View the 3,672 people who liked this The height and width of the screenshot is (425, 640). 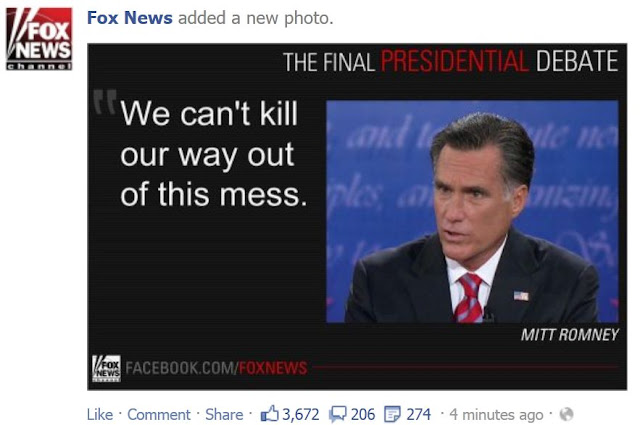point(301,414)
